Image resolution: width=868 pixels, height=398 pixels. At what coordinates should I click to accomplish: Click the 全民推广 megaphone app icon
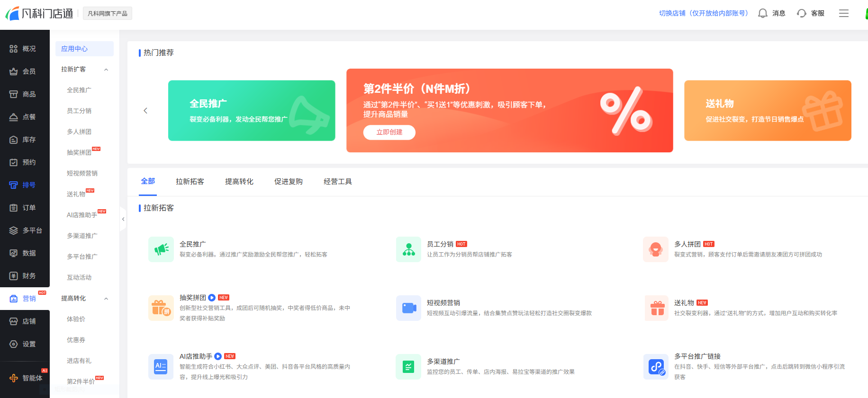tap(161, 249)
